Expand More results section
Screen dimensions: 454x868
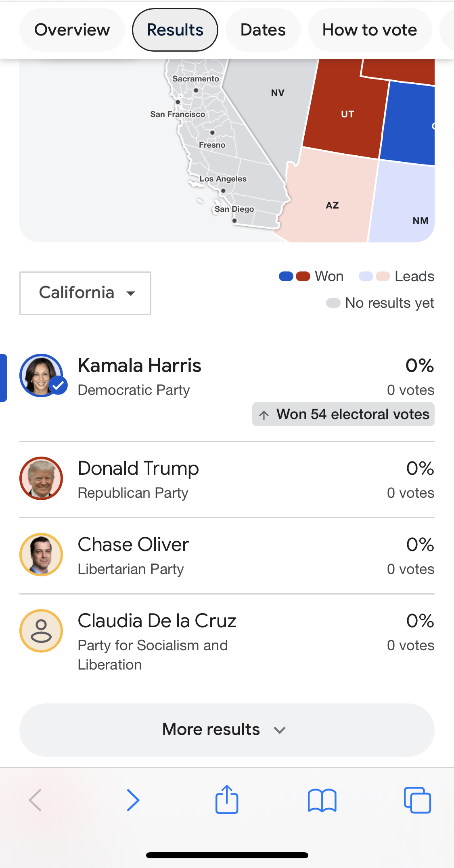[227, 730]
